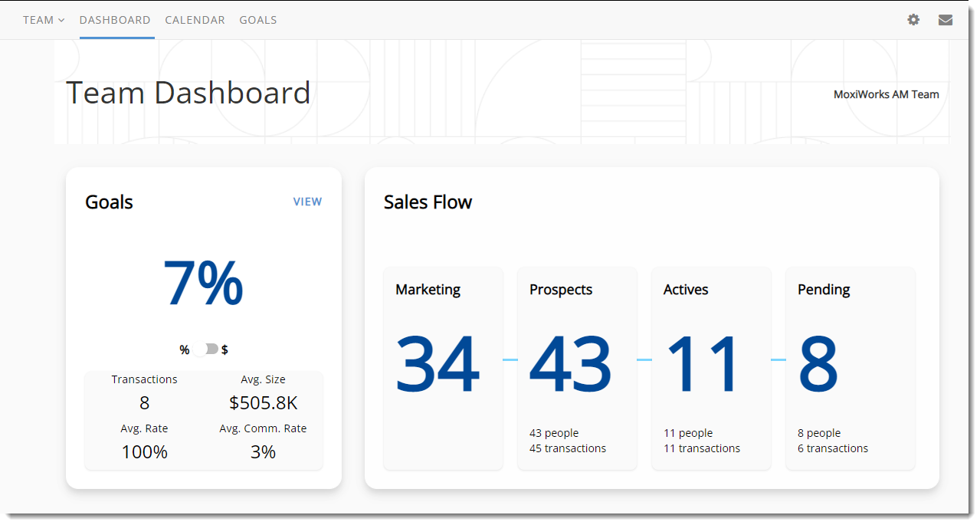Viewport: 980px width, 525px height.
Task: Select the Actives sales flow card
Action: [x=710, y=368]
